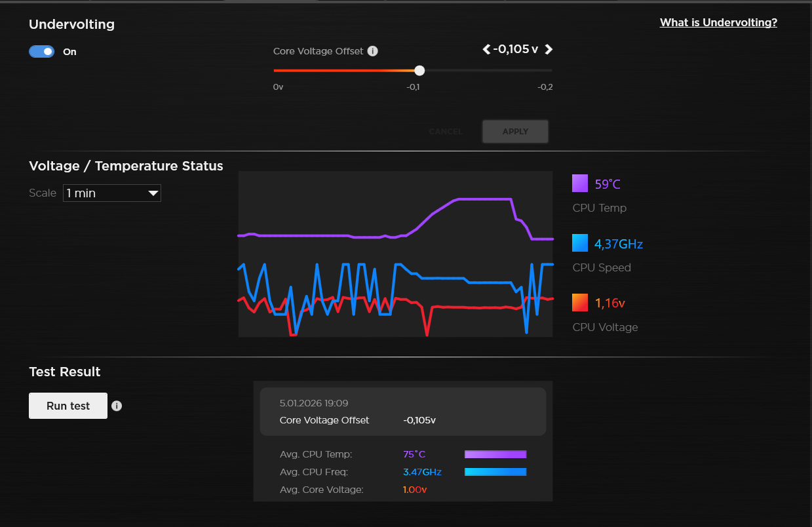Click the test result -0,105v offset value
The image size is (812, 527).
[419, 420]
